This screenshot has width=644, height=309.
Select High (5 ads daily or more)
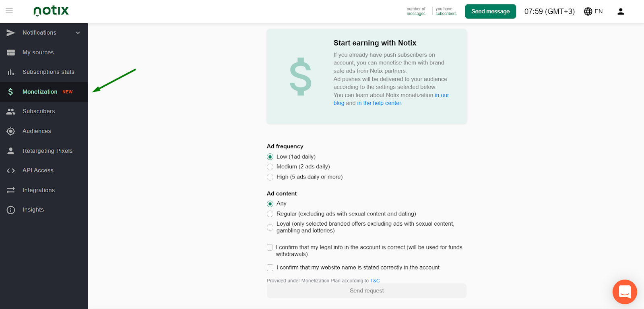[x=270, y=177]
